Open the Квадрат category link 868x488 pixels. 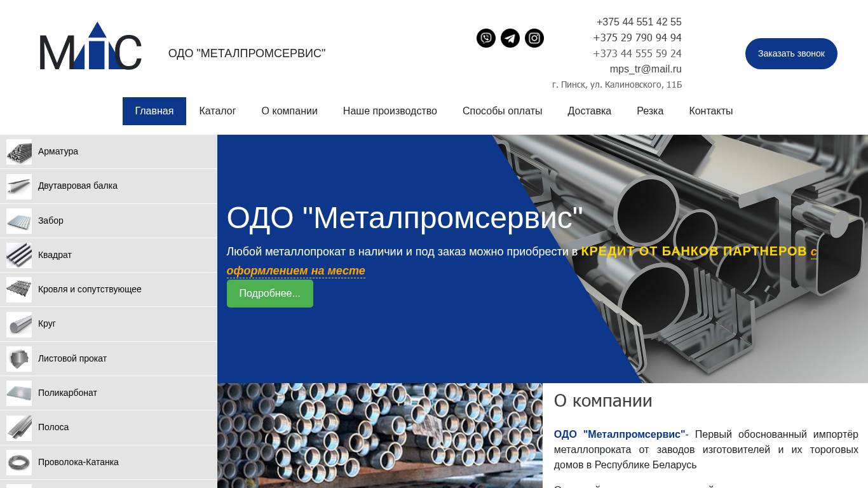point(55,255)
